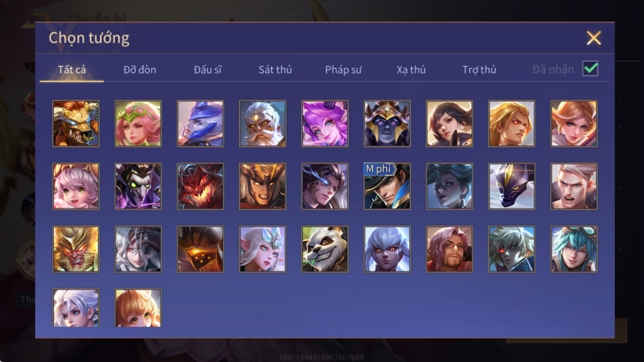This screenshot has height=362, width=644.
Task: Open the Trợ thủ tab
Action: coord(479,70)
